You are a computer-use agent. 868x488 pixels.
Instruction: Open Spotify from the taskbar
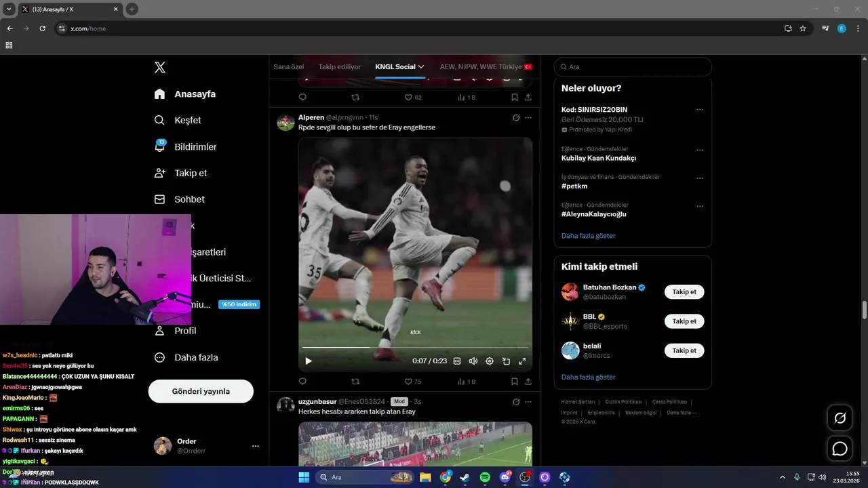[x=485, y=477]
